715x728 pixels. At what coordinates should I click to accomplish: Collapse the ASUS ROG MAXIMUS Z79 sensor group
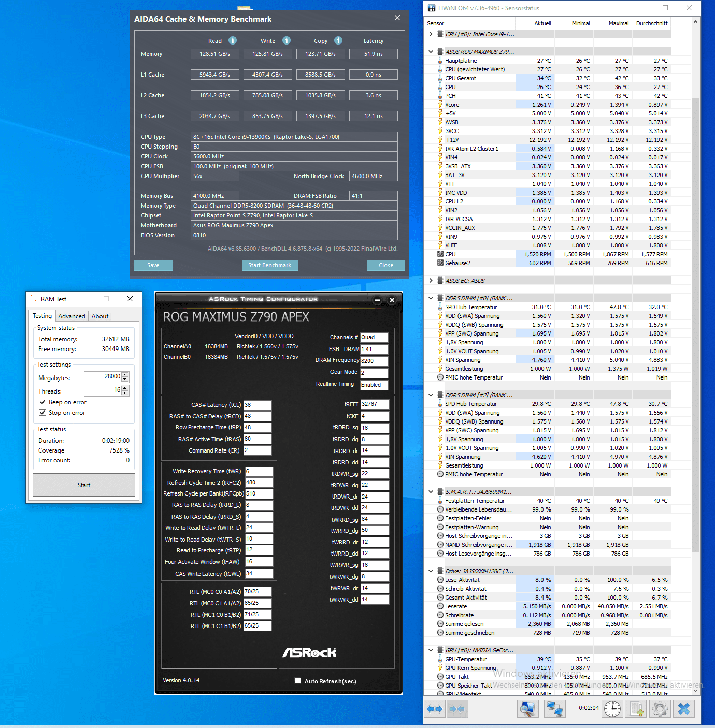[431, 52]
